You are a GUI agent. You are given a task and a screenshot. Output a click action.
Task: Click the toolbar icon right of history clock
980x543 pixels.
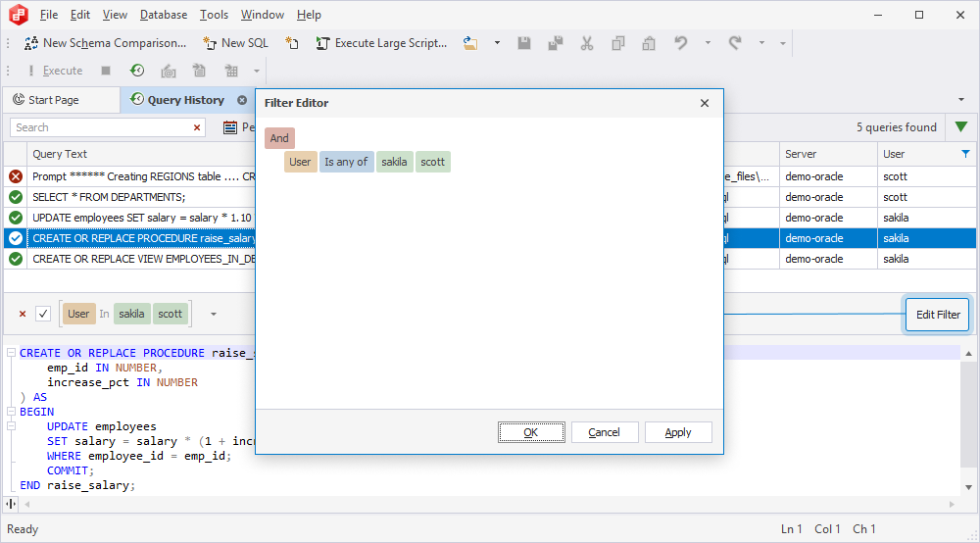169,71
